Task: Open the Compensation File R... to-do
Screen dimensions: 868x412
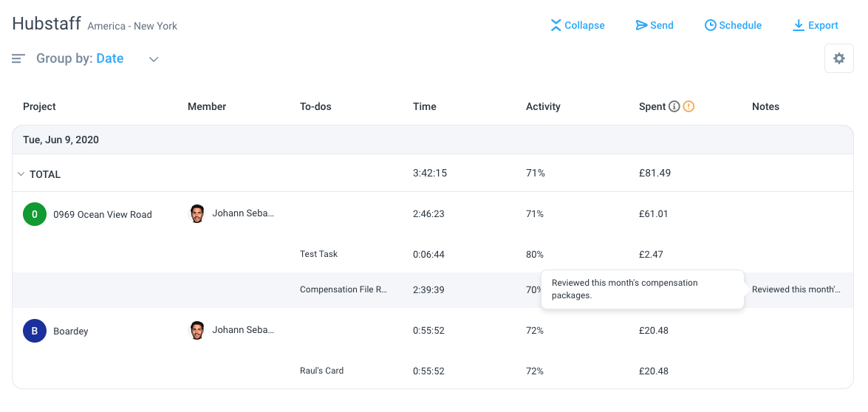Action: pyautogui.click(x=344, y=289)
